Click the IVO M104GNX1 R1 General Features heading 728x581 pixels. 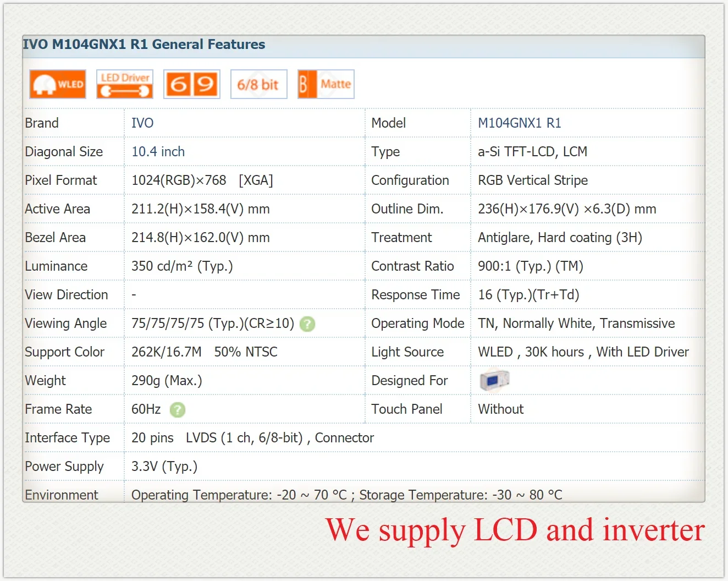click(144, 45)
